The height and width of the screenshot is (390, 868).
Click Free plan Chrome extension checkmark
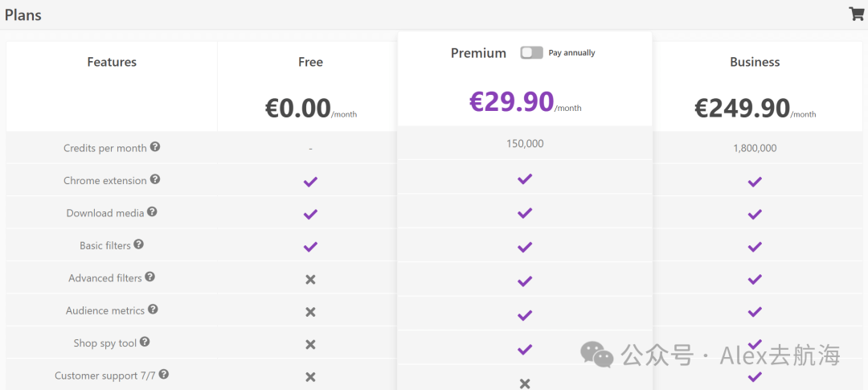(310, 182)
